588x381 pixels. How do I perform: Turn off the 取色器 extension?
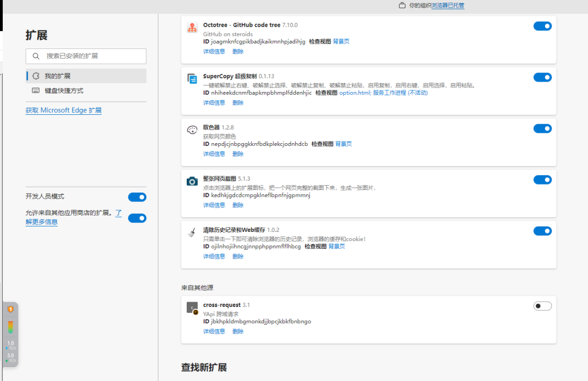click(x=542, y=128)
